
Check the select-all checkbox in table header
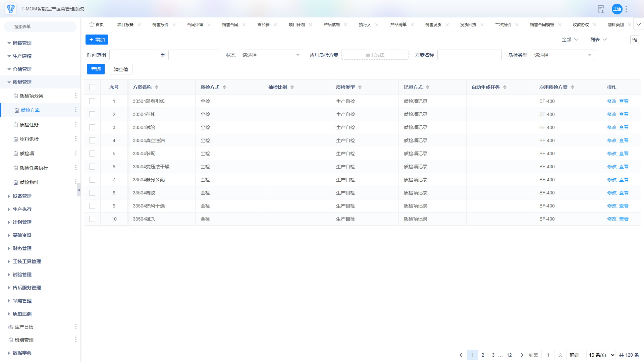click(x=92, y=87)
